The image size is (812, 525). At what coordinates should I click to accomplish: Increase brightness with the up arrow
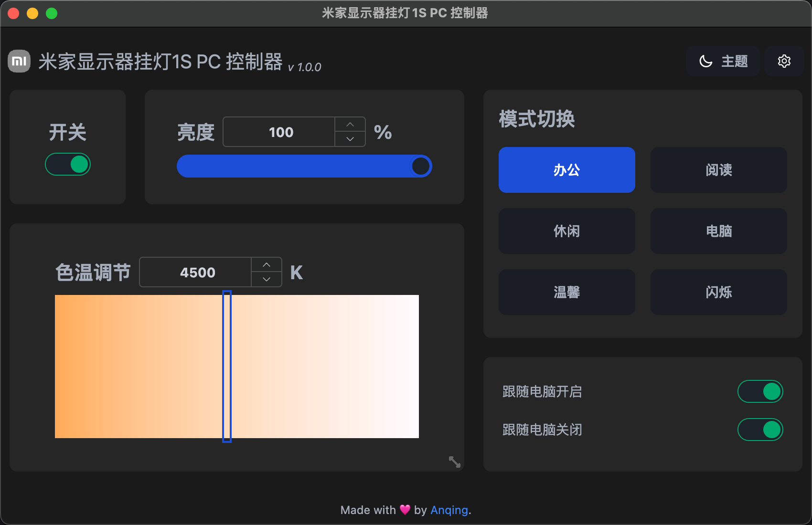[350, 125]
